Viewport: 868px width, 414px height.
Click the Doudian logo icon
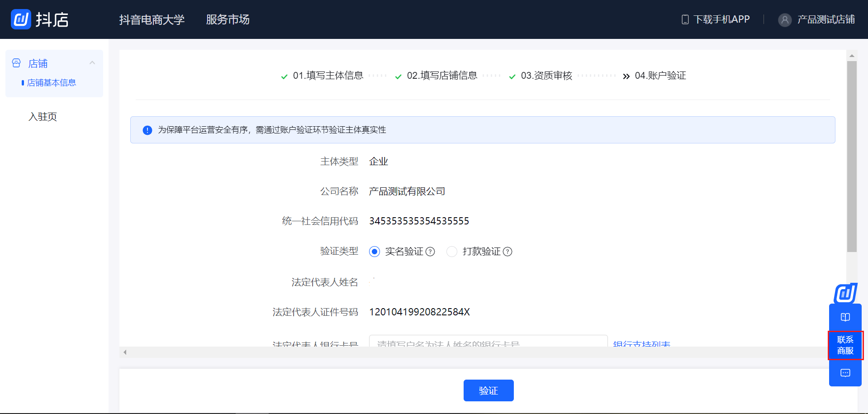coord(21,19)
